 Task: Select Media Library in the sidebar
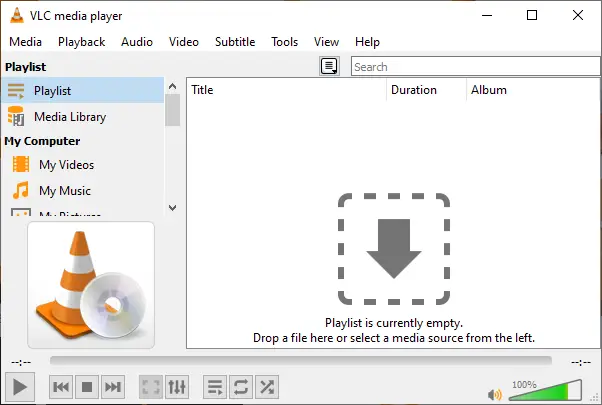(82, 116)
